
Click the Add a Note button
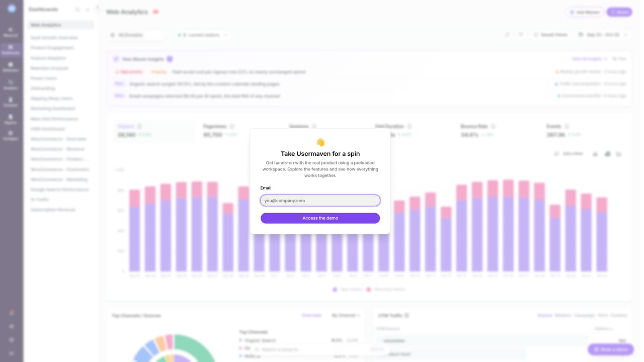click(569, 153)
